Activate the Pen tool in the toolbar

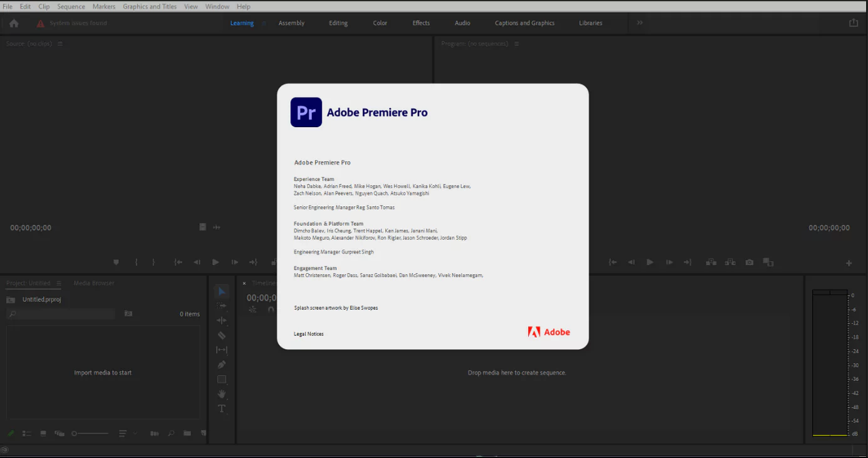pyautogui.click(x=221, y=364)
